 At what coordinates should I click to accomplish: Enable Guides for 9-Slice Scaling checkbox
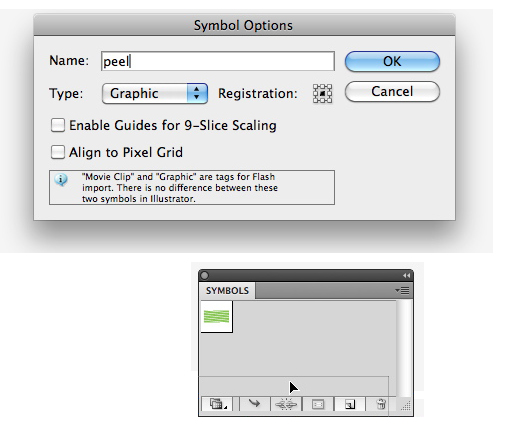[x=58, y=125]
